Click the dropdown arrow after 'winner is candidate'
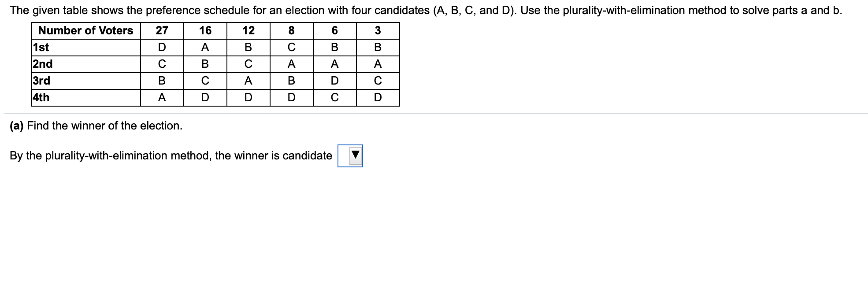The width and height of the screenshot is (868, 303). (x=355, y=155)
